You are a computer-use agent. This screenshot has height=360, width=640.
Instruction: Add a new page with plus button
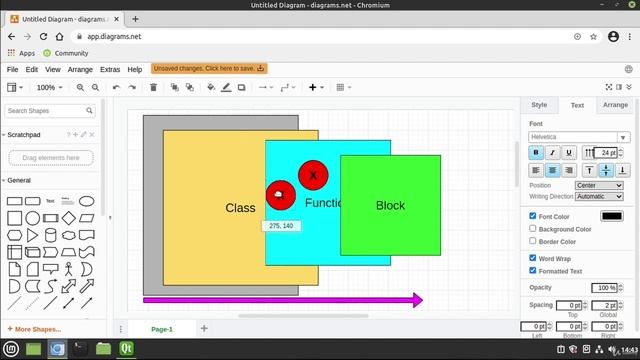pos(204,328)
